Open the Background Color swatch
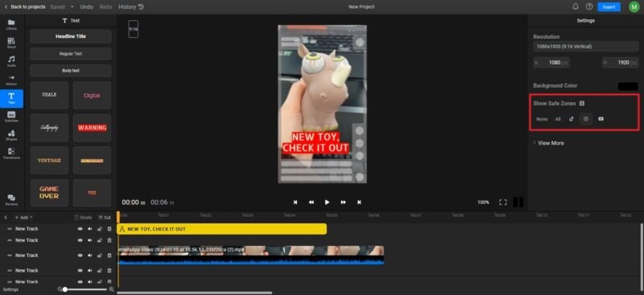Image resolution: width=644 pixels, height=295 pixels. click(x=628, y=86)
